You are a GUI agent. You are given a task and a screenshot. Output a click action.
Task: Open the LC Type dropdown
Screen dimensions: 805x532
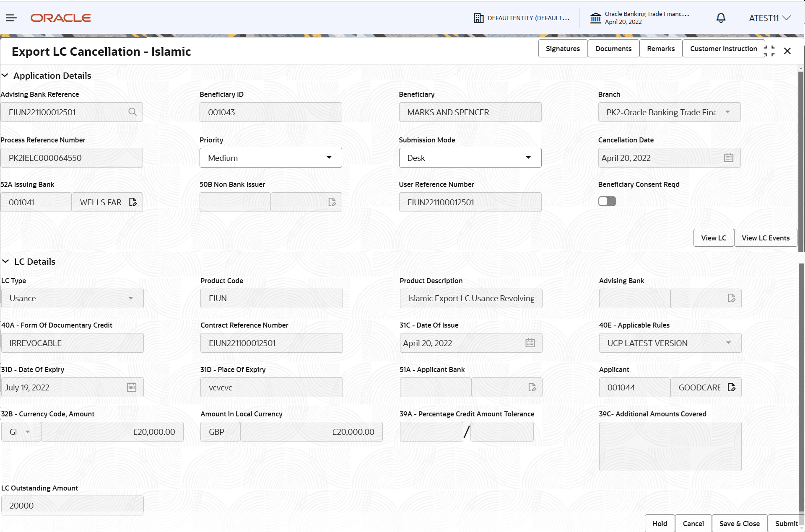click(x=131, y=298)
